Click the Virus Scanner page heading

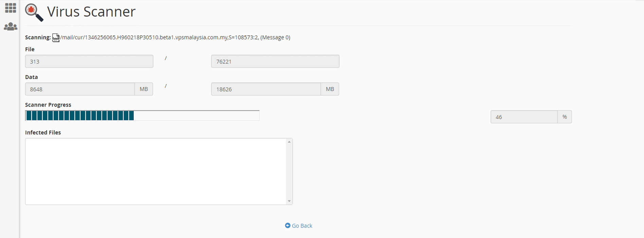pyautogui.click(x=91, y=12)
